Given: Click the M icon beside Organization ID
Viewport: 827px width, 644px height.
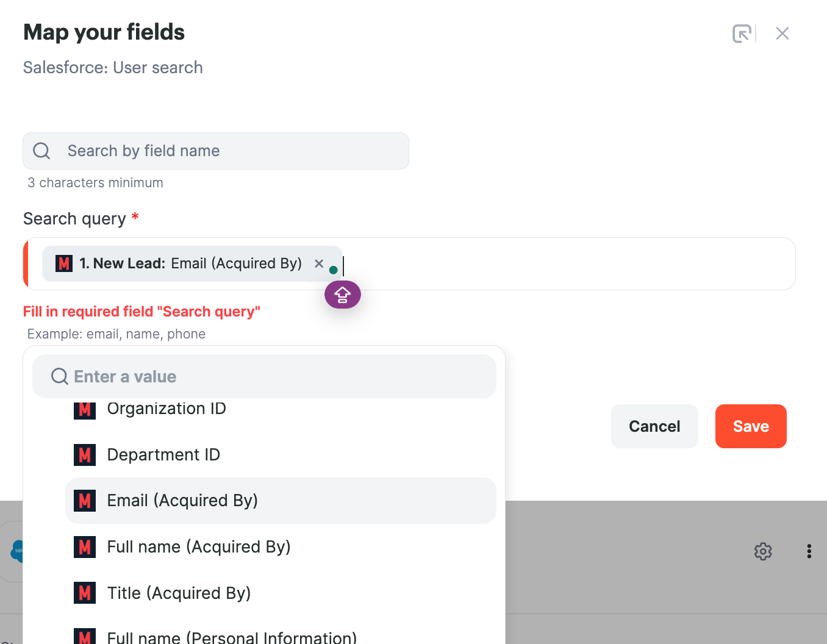Looking at the screenshot, I should (x=85, y=410).
